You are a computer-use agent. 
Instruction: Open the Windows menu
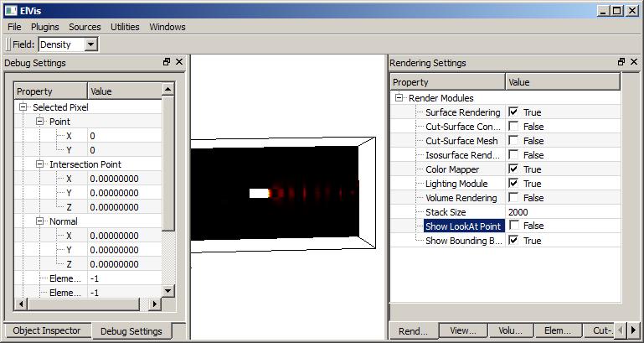click(x=167, y=27)
